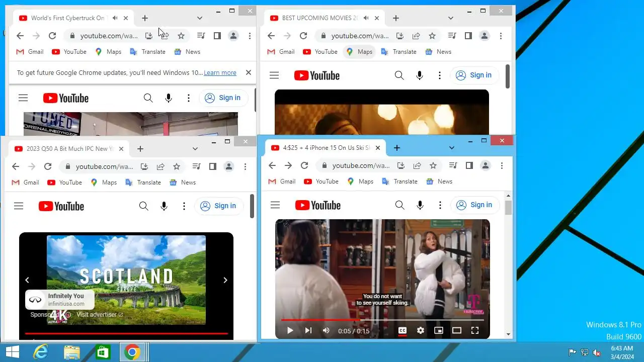Toggle theater mode on iPhone video

[457, 330]
